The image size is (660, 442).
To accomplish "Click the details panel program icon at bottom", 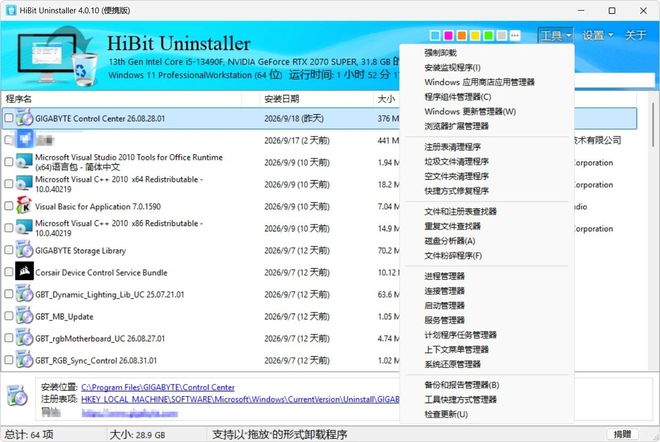I will (x=18, y=396).
